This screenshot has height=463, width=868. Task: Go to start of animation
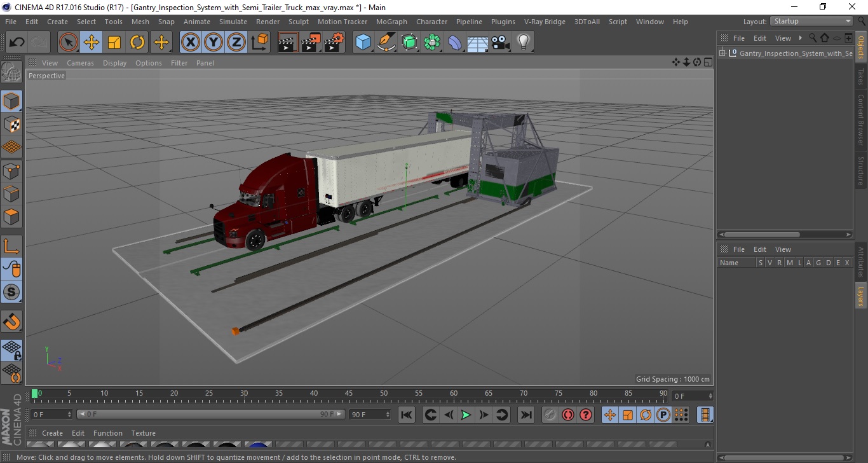click(406, 415)
